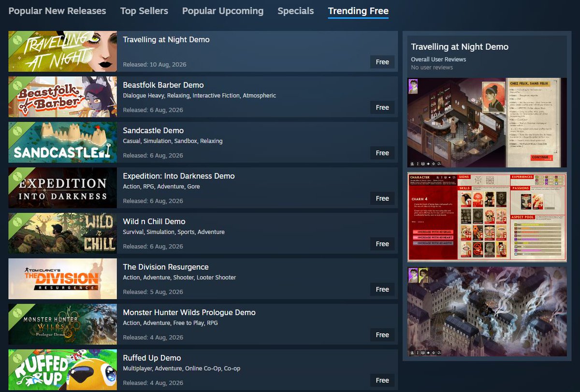The image size is (580, 392).
Task: Open Monster Hunter Wilds Prologue Demo title
Action: (189, 312)
